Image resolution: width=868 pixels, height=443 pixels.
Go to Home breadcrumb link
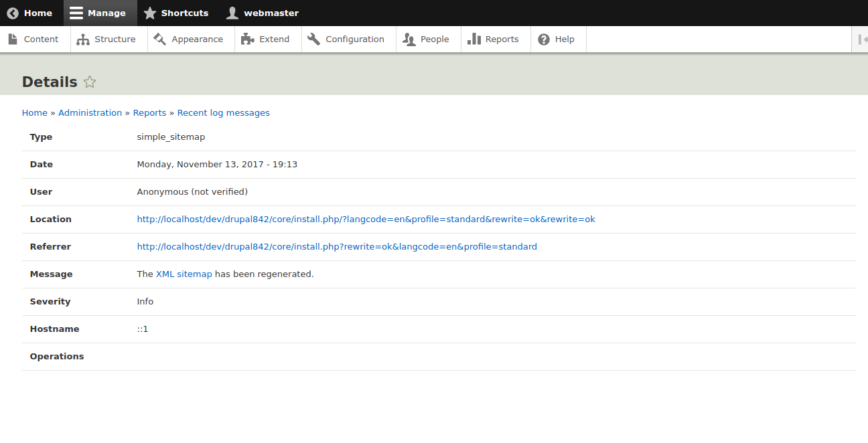tap(35, 113)
